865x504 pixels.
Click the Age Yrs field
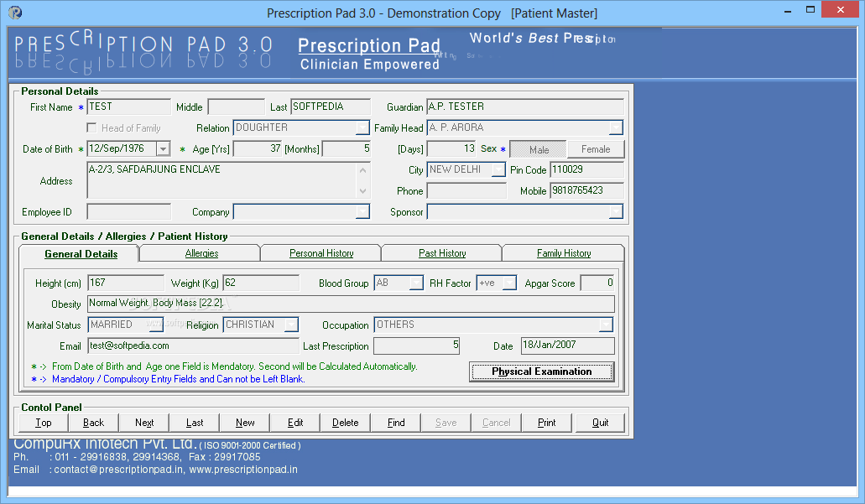coord(258,149)
